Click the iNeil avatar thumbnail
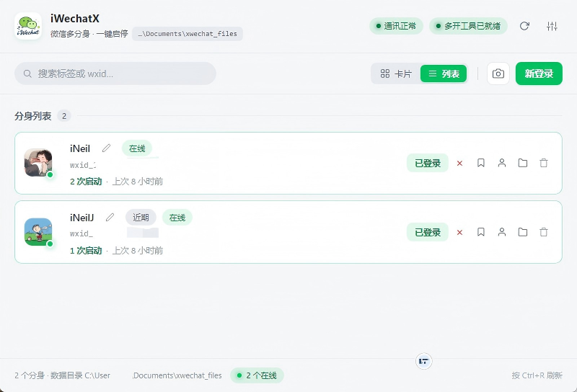 pos(38,163)
